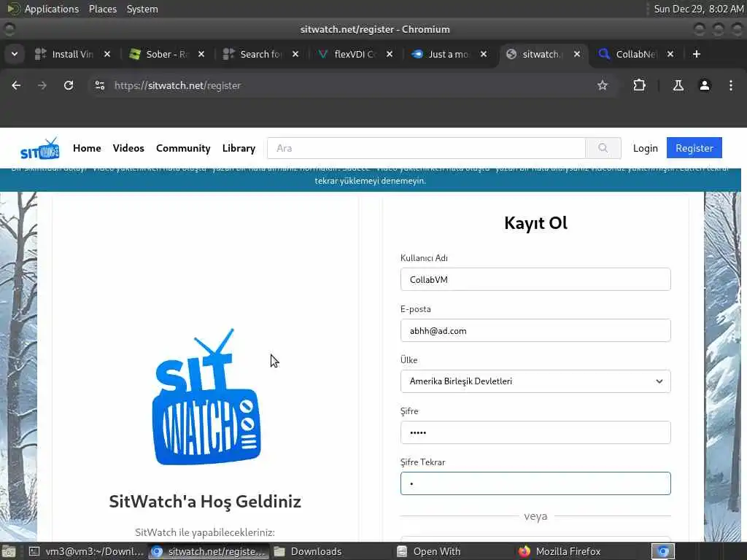Screen dimensions: 747x560
Task: Open the vm3 terminal taskbar item
Action: (x=86, y=551)
